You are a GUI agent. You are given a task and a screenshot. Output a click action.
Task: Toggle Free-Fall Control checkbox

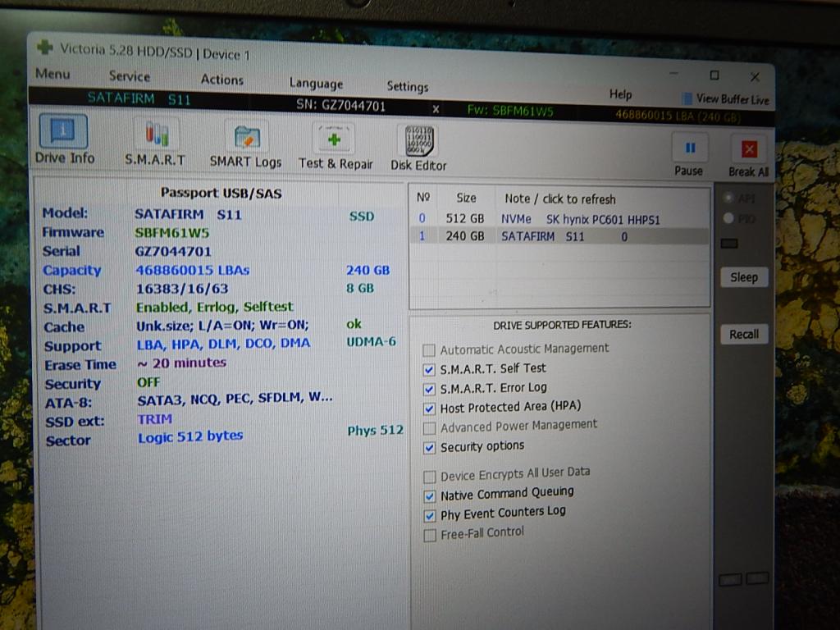pyautogui.click(x=430, y=536)
